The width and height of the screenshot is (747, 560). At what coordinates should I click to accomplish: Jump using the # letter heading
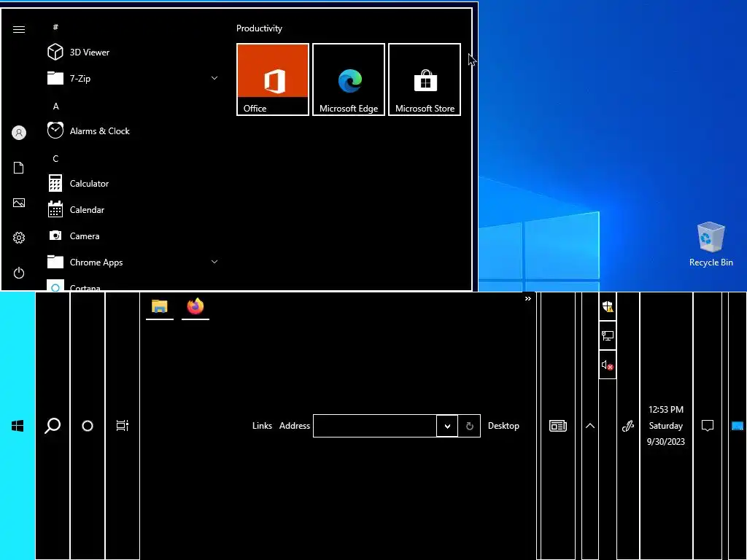coord(55,27)
